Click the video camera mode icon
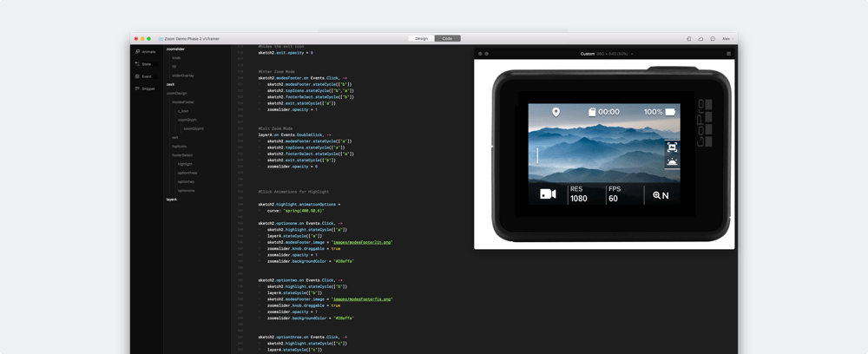This screenshot has width=868, height=354. 548,194
